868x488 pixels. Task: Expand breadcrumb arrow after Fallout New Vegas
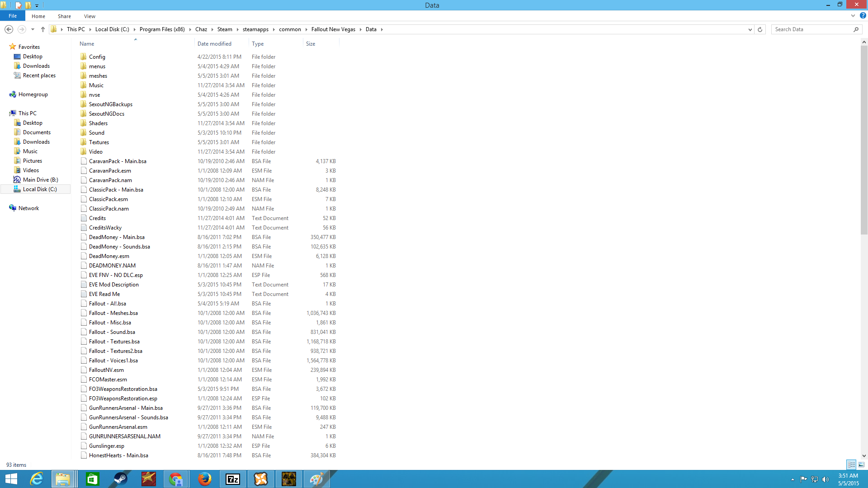click(361, 29)
